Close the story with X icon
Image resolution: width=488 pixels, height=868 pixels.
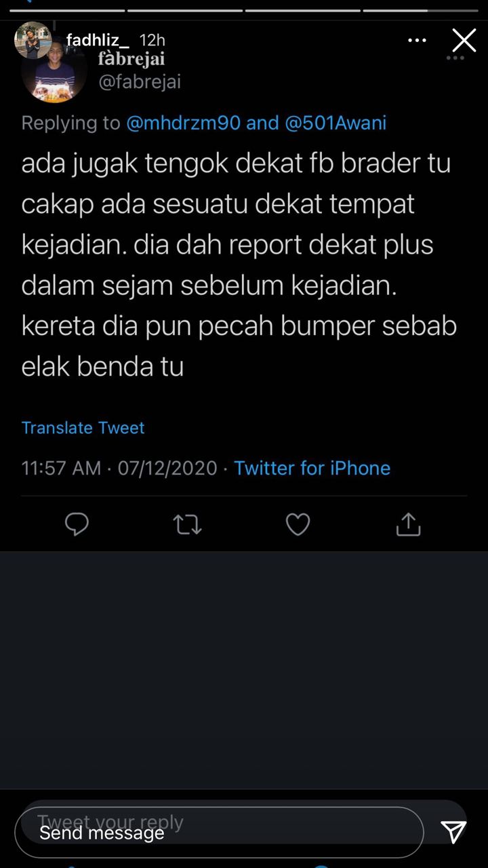point(464,41)
